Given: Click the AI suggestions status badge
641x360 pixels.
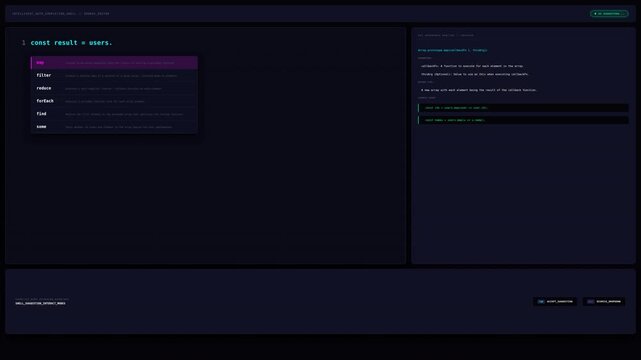Looking at the screenshot, I should click(x=609, y=13).
